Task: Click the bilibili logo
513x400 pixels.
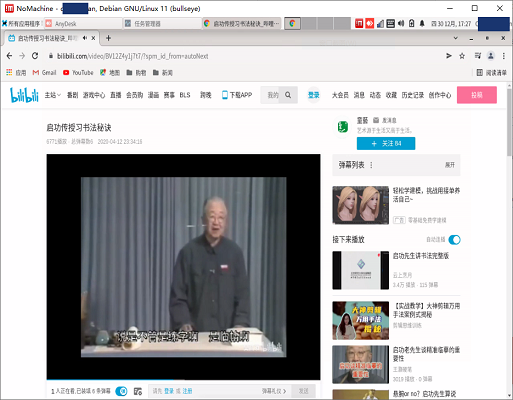Action: 24,95
